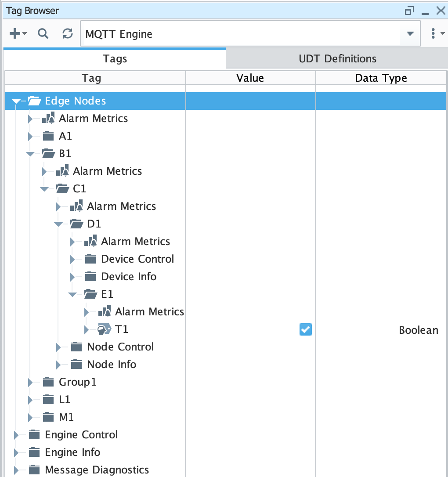Click the add tag plus icon
This screenshot has width=448, height=477.
pyautogui.click(x=15, y=34)
